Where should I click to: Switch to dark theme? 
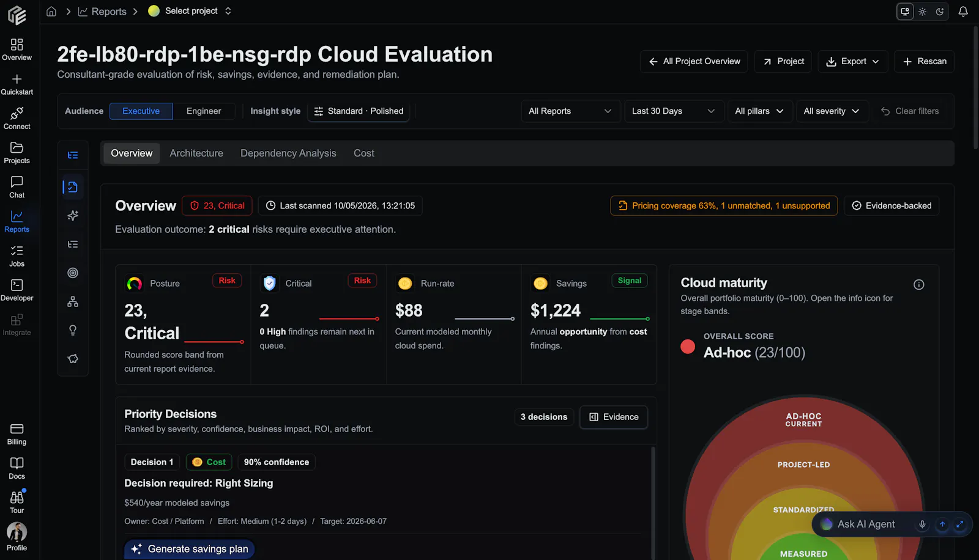(x=940, y=11)
